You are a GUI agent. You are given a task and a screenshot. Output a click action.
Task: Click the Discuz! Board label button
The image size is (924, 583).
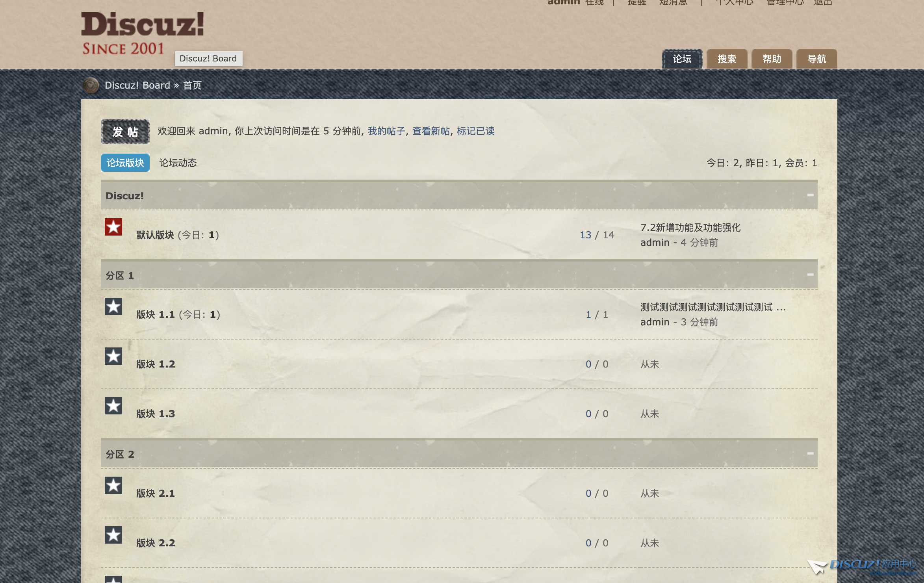click(208, 59)
